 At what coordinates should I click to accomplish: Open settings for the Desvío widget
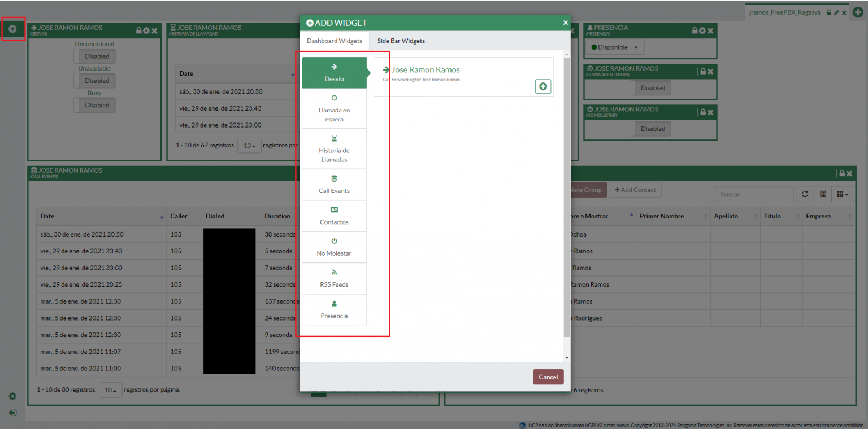pos(145,31)
